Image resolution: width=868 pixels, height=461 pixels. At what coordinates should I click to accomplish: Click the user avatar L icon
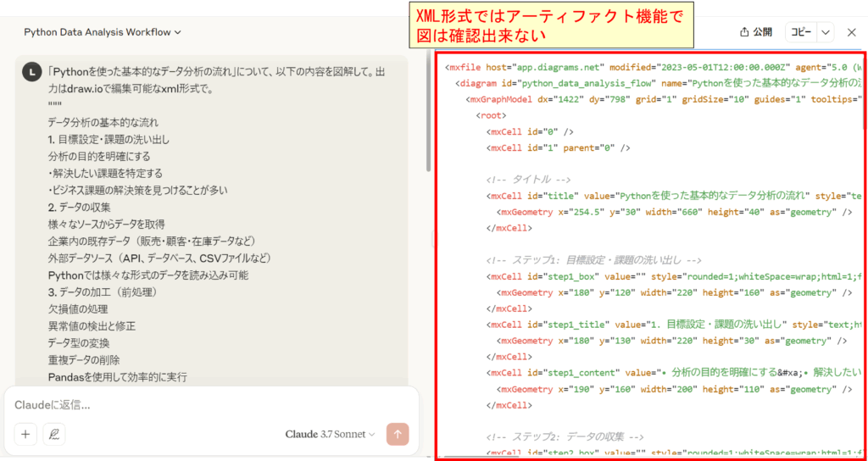[x=31, y=72]
